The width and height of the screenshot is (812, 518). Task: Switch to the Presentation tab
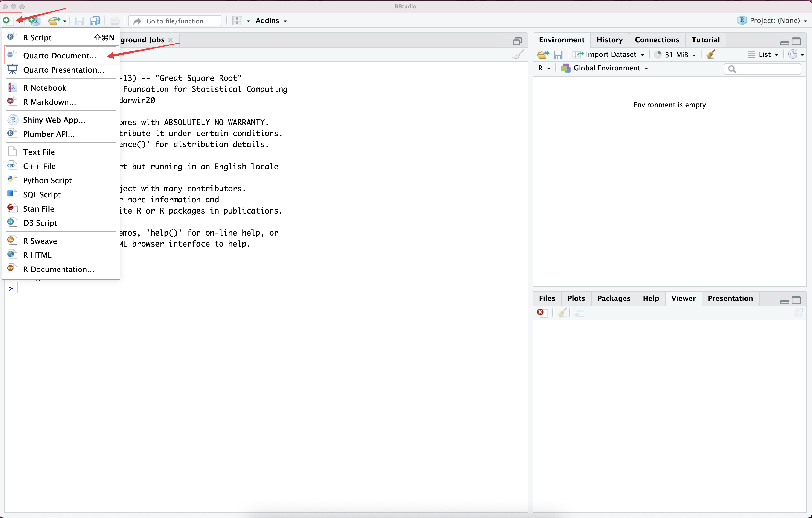pyautogui.click(x=730, y=298)
